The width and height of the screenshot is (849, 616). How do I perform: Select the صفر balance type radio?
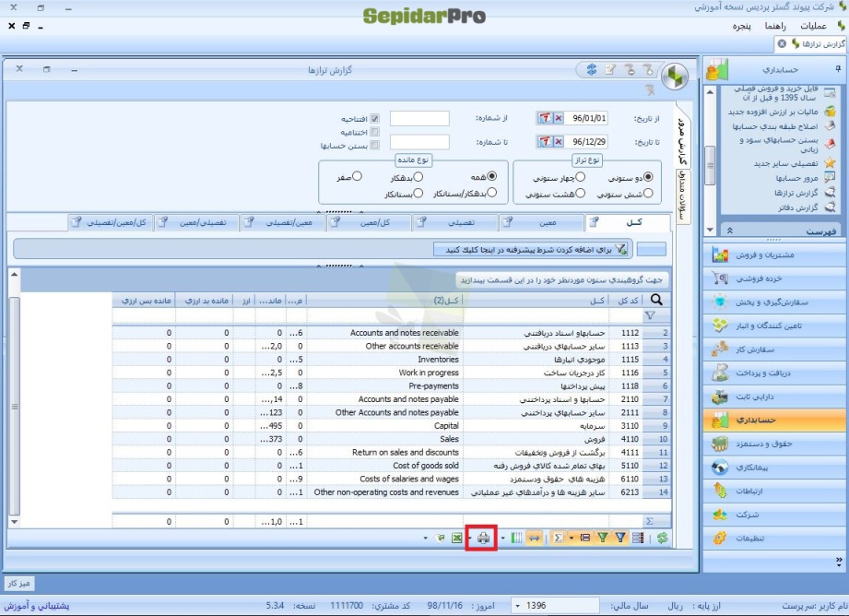point(357,176)
